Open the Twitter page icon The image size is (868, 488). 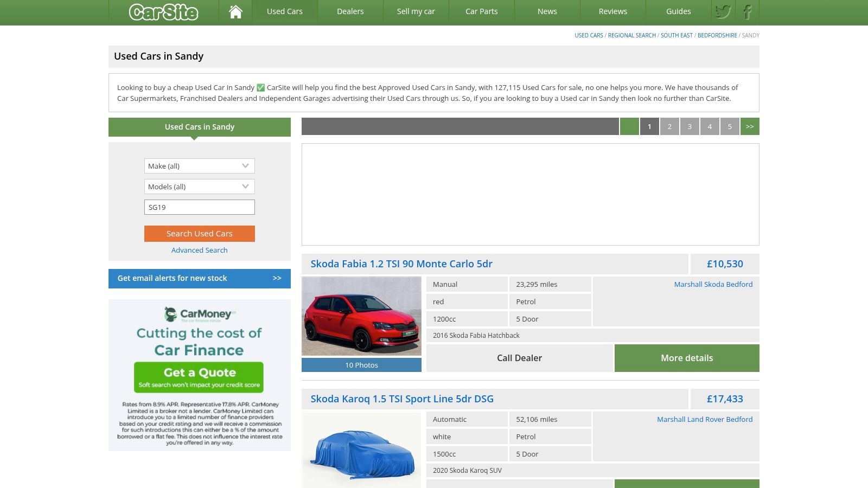(723, 12)
